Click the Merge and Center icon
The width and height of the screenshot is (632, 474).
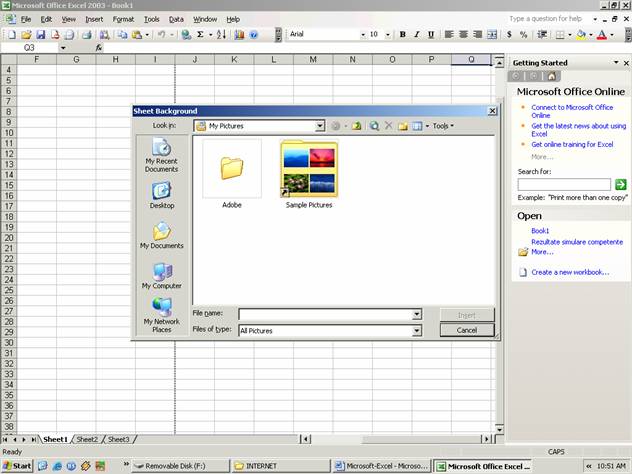point(492,35)
